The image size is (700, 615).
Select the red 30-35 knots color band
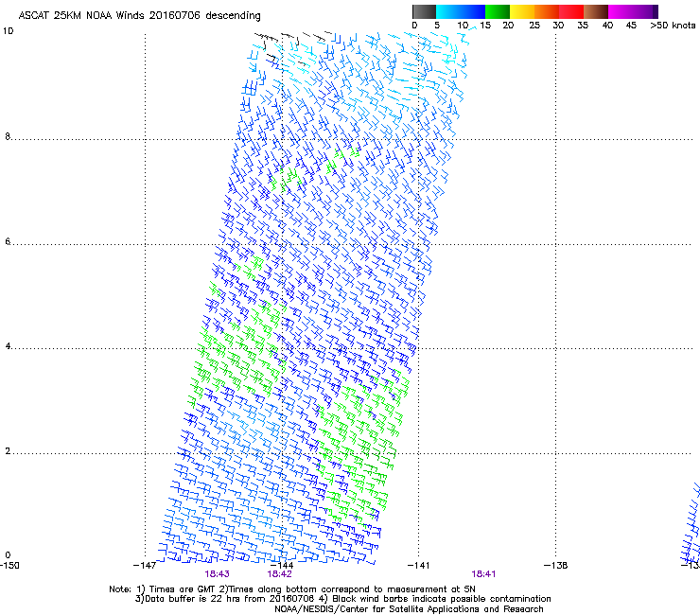pos(571,11)
